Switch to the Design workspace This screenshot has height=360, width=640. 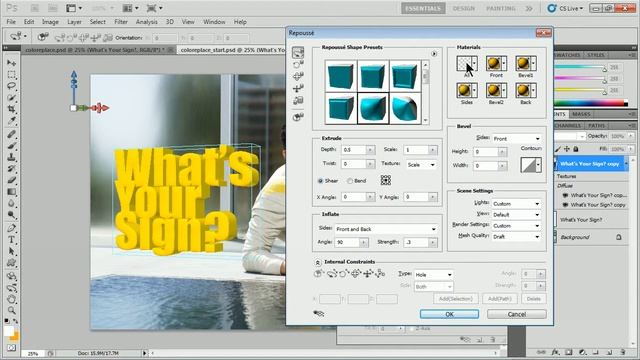point(464,8)
